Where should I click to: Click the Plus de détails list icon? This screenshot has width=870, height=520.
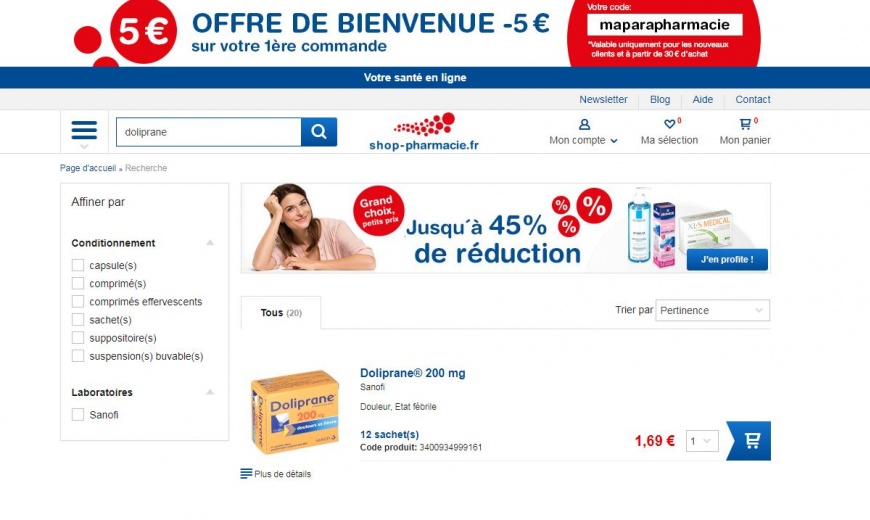pyautogui.click(x=246, y=473)
